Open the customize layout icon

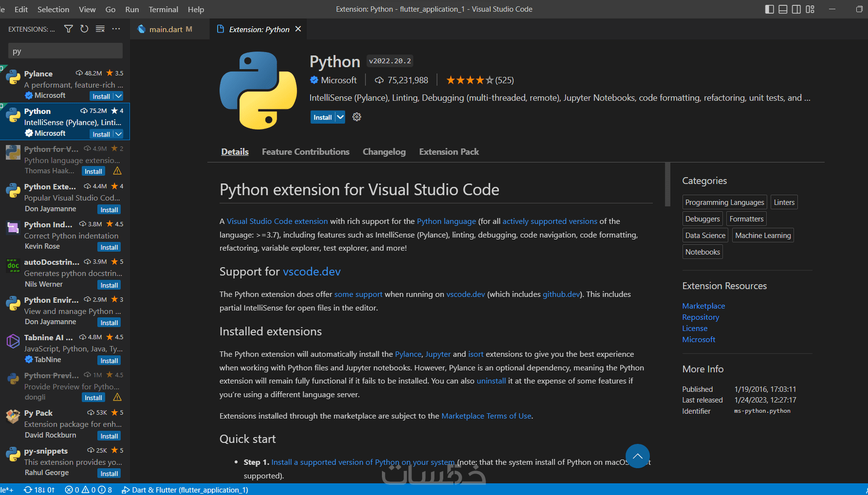coord(810,9)
